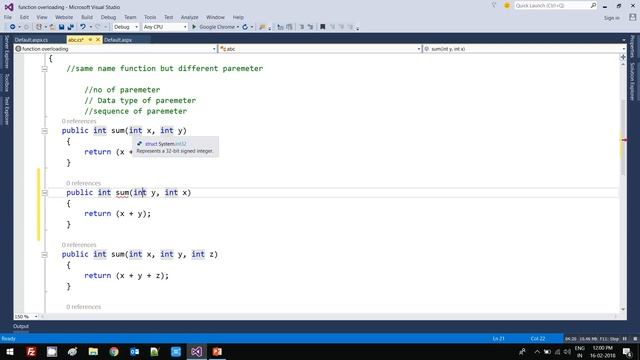Switch to the Default.aspx.cs tab
The height and width of the screenshot is (360, 640).
click(x=31, y=40)
